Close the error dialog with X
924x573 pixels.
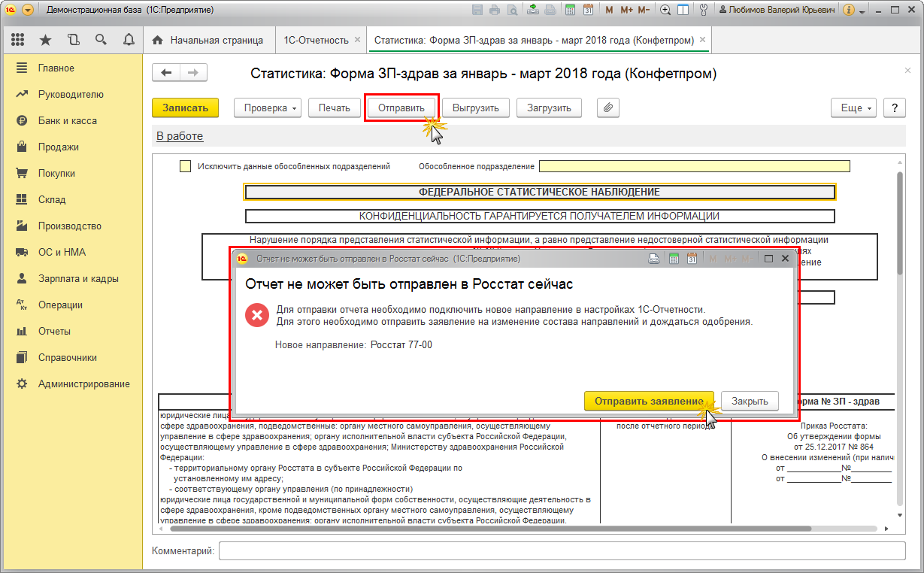785,259
